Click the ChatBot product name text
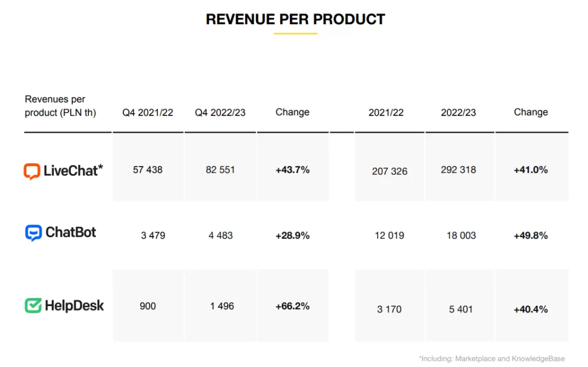 (x=71, y=233)
